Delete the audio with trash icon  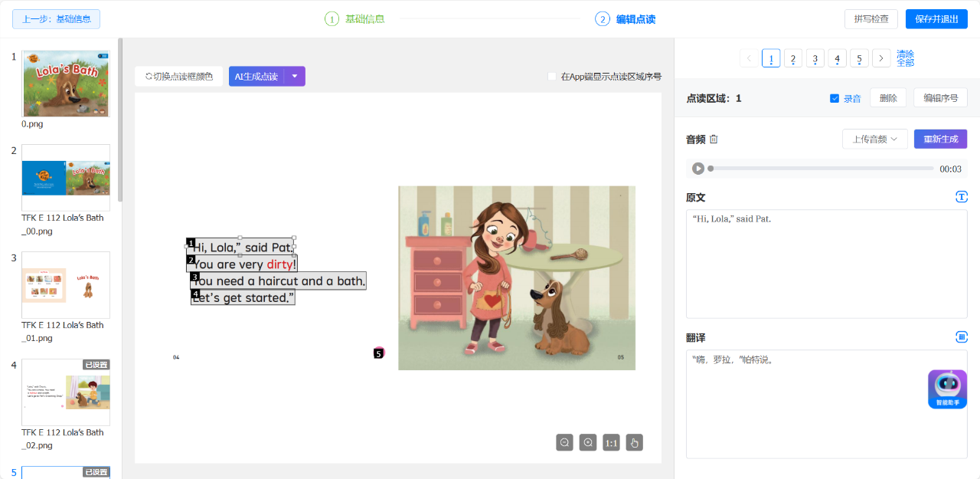714,139
